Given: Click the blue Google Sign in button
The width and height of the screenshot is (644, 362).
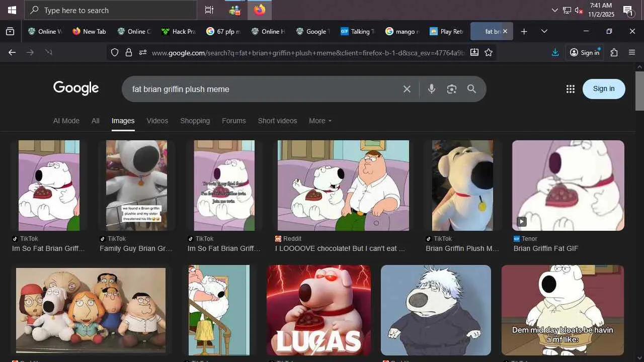Looking at the screenshot, I should [x=604, y=89].
